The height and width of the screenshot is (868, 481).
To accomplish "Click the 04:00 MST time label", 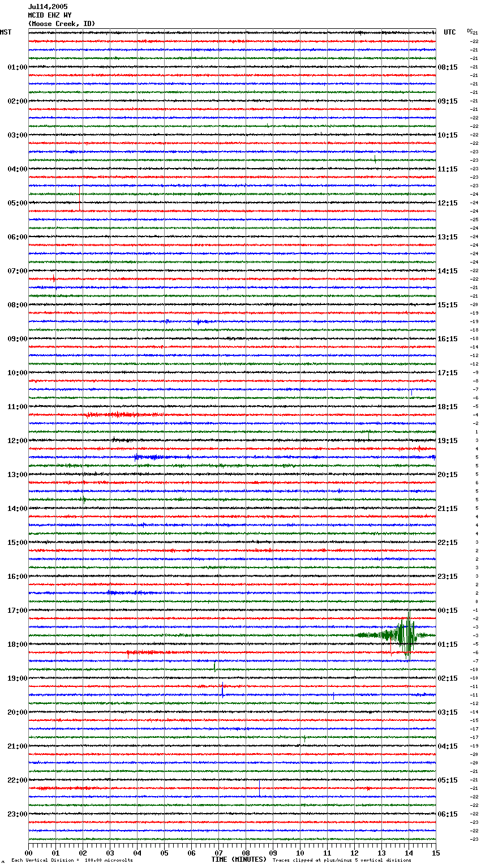I will click(18, 169).
